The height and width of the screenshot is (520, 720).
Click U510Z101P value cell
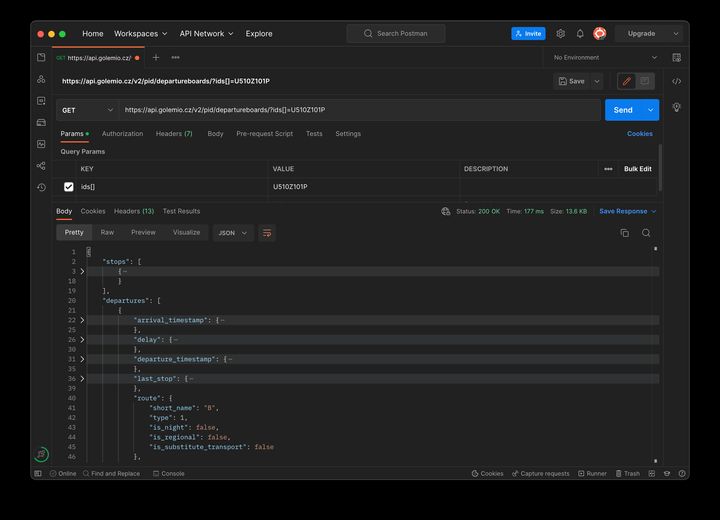coord(363,187)
